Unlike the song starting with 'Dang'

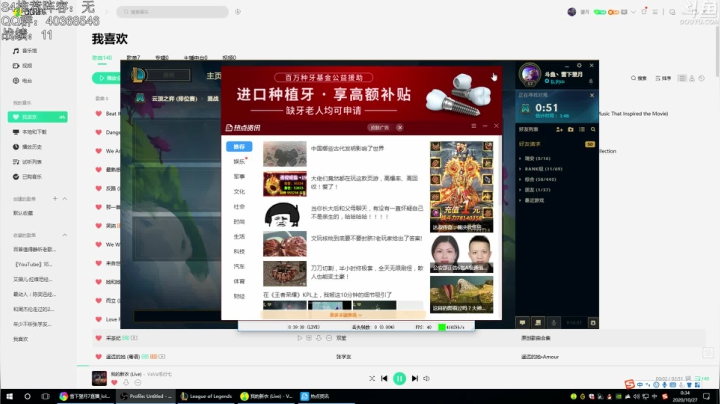coord(98,132)
